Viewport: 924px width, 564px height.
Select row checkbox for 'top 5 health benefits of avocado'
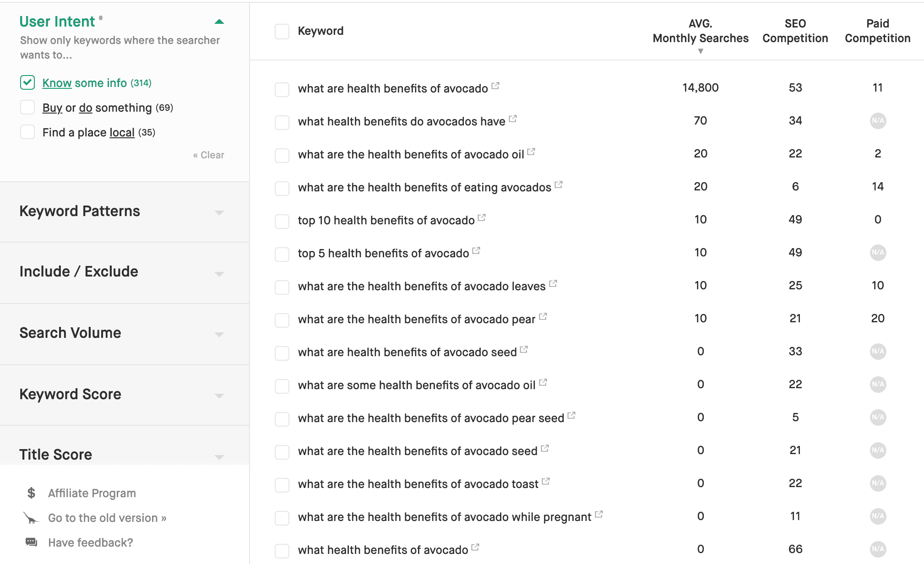(282, 254)
